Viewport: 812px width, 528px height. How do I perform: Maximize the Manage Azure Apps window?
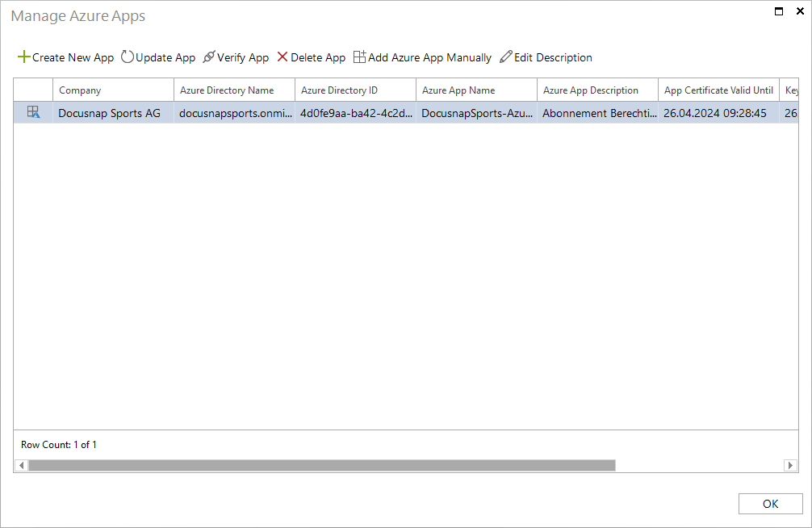pyautogui.click(x=779, y=11)
